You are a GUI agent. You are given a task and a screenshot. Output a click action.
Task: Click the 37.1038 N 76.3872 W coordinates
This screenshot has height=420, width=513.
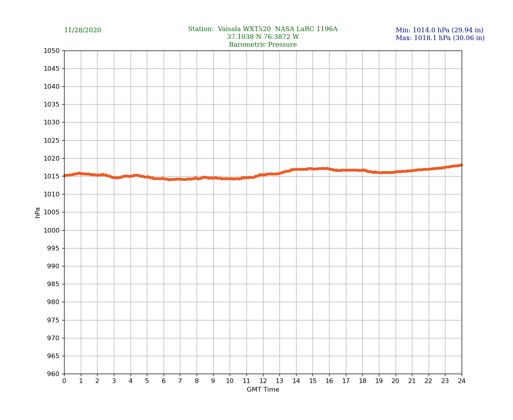[x=263, y=37]
